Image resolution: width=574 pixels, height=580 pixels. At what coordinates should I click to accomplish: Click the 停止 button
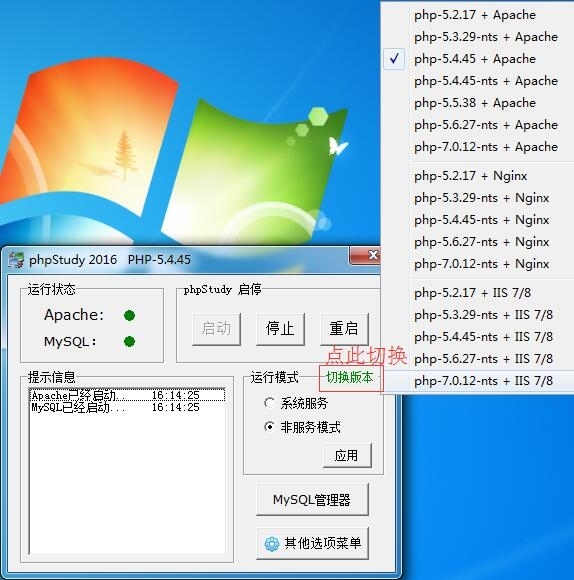pyautogui.click(x=280, y=329)
